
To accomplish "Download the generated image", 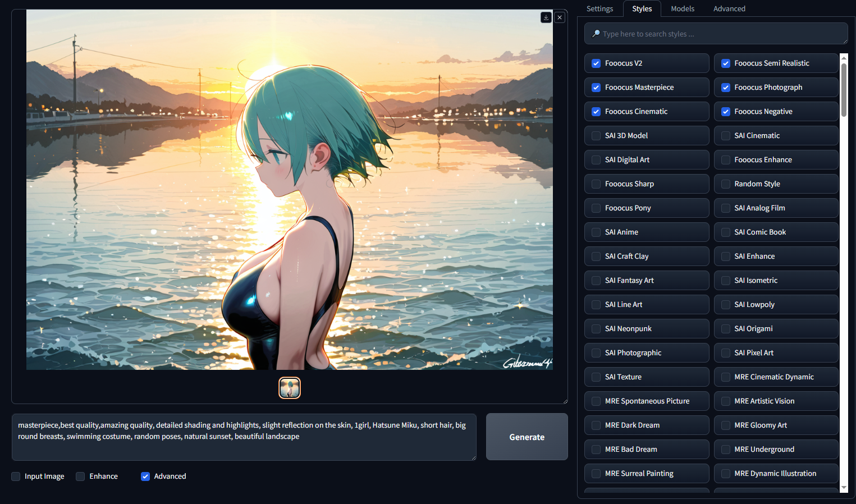I will [x=546, y=17].
